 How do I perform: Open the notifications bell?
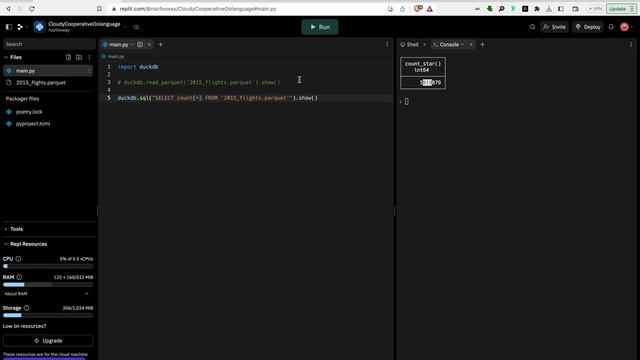click(x=611, y=27)
